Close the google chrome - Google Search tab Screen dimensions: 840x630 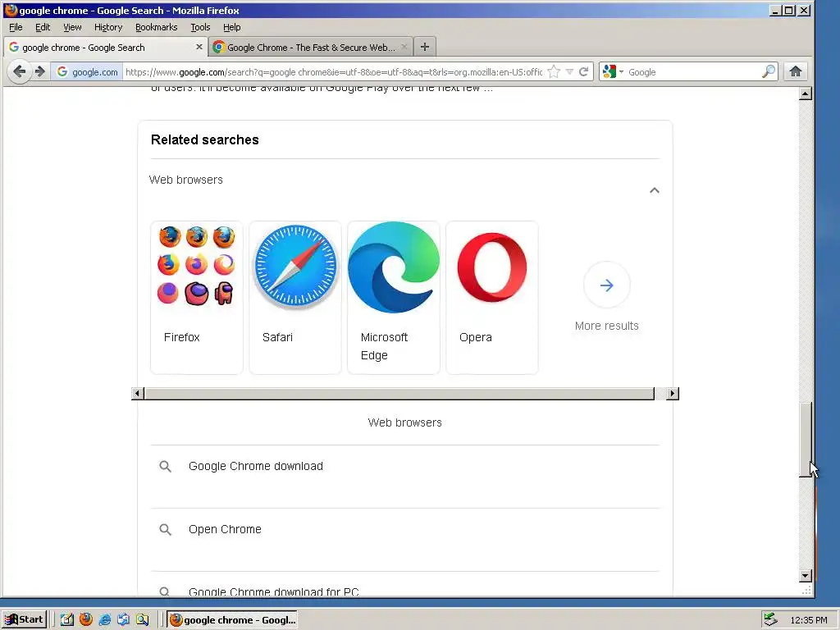pos(199,47)
